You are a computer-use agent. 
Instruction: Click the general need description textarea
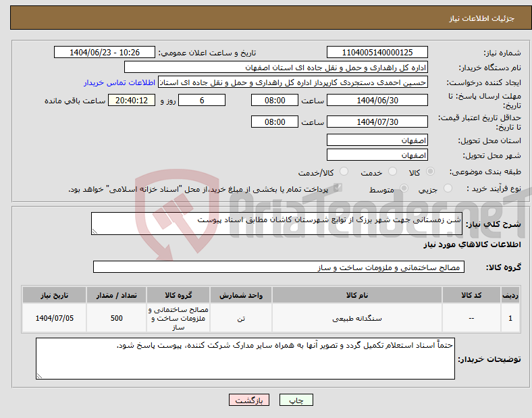click(277, 224)
